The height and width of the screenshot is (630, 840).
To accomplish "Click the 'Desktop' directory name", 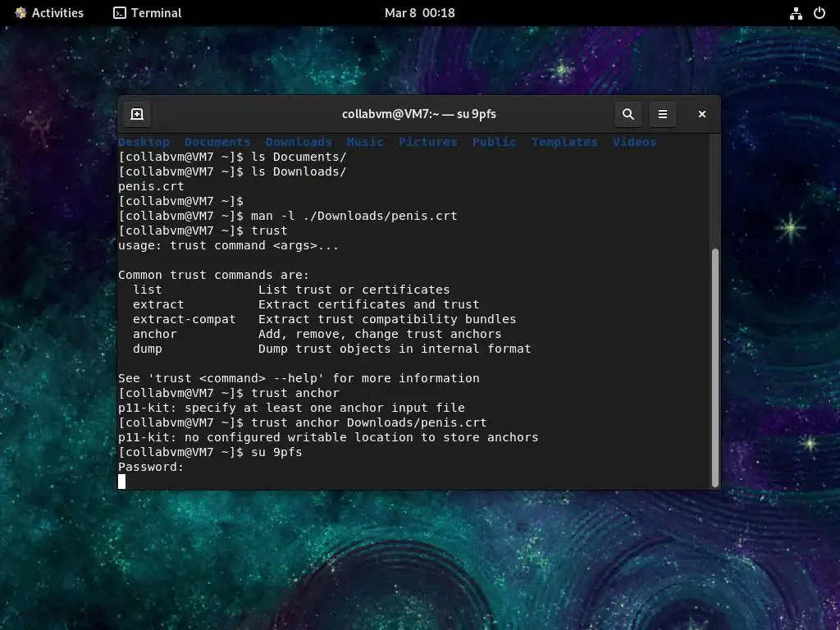I will click(144, 142).
